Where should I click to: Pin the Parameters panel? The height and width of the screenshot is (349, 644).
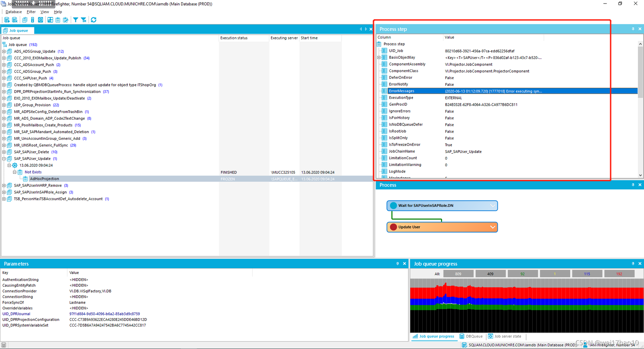pyautogui.click(x=398, y=264)
